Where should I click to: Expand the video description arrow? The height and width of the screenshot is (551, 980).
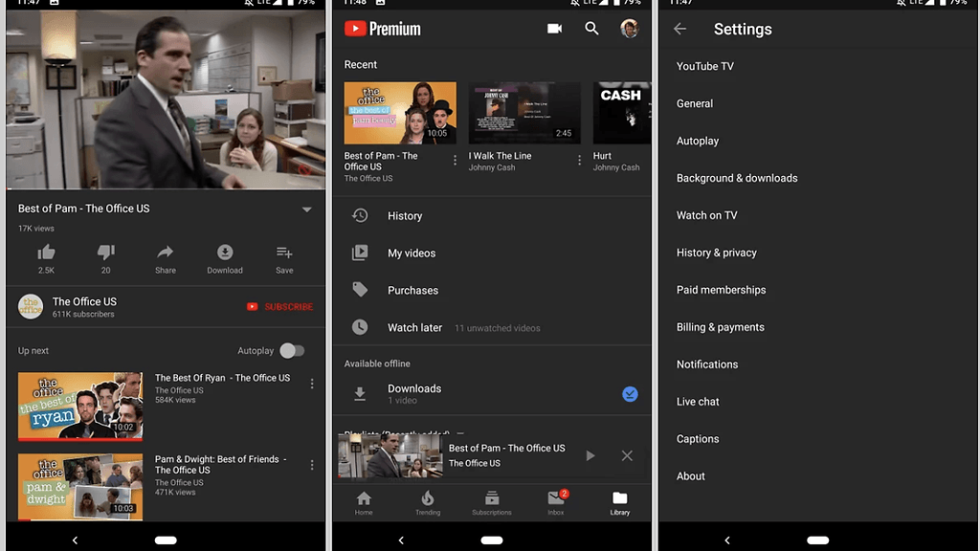coord(307,209)
